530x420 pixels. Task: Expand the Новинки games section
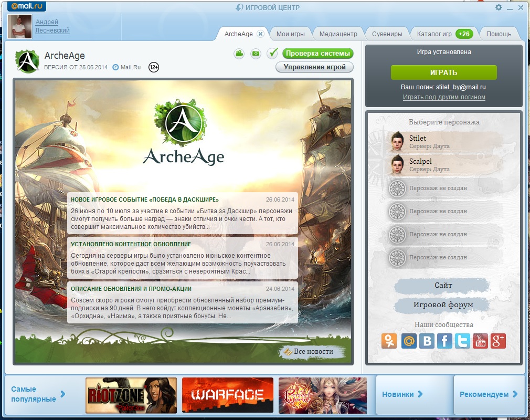click(402, 394)
